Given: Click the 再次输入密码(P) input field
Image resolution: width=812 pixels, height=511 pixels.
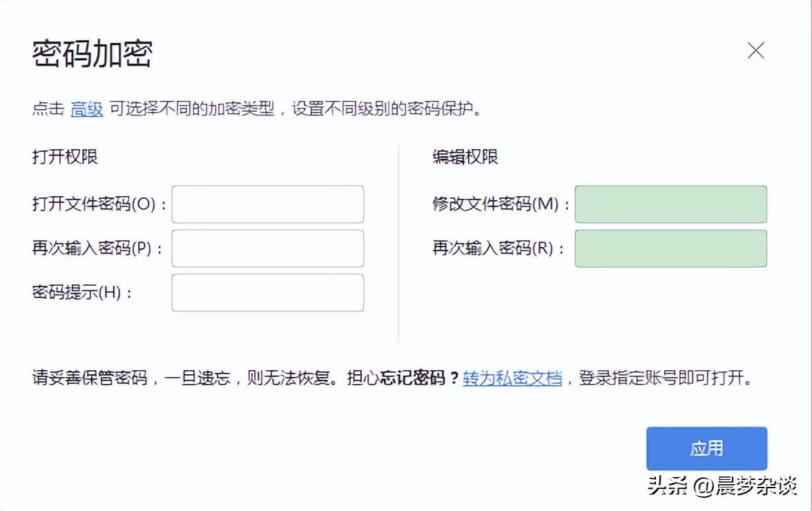Looking at the screenshot, I should pos(267,248).
